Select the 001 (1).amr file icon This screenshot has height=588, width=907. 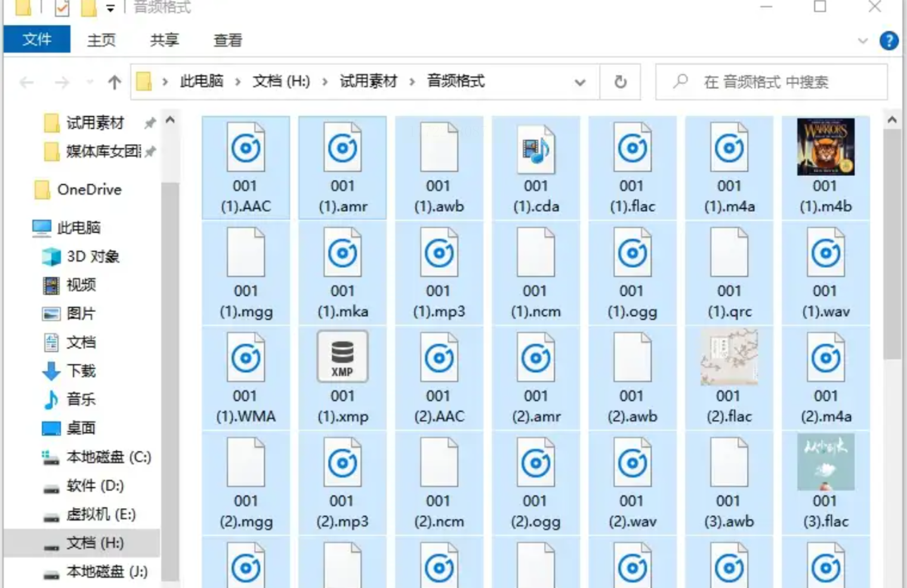(x=343, y=148)
